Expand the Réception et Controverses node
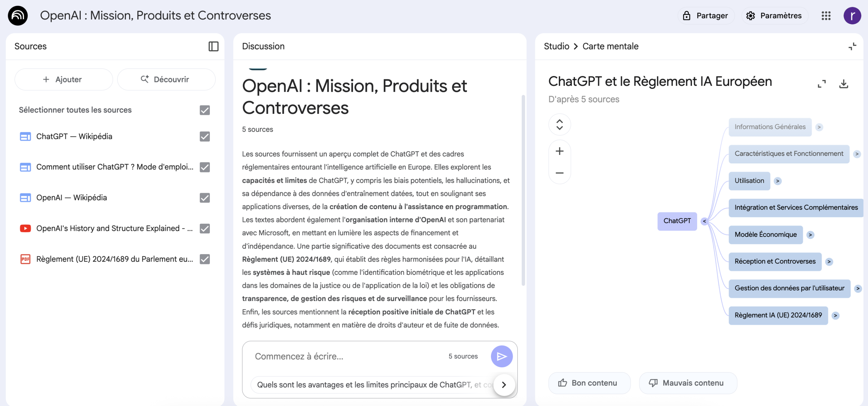The height and width of the screenshot is (406, 868). tap(829, 262)
